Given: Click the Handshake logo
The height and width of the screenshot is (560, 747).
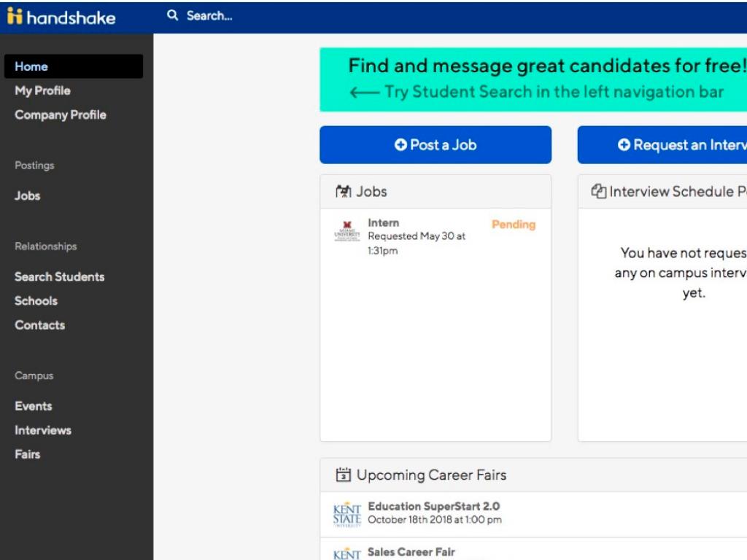Looking at the screenshot, I should pos(61,17).
